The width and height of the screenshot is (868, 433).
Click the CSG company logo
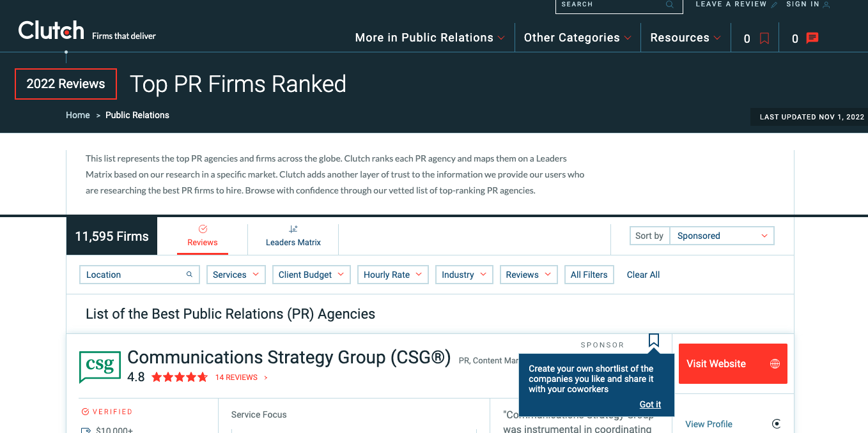[x=100, y=367]
